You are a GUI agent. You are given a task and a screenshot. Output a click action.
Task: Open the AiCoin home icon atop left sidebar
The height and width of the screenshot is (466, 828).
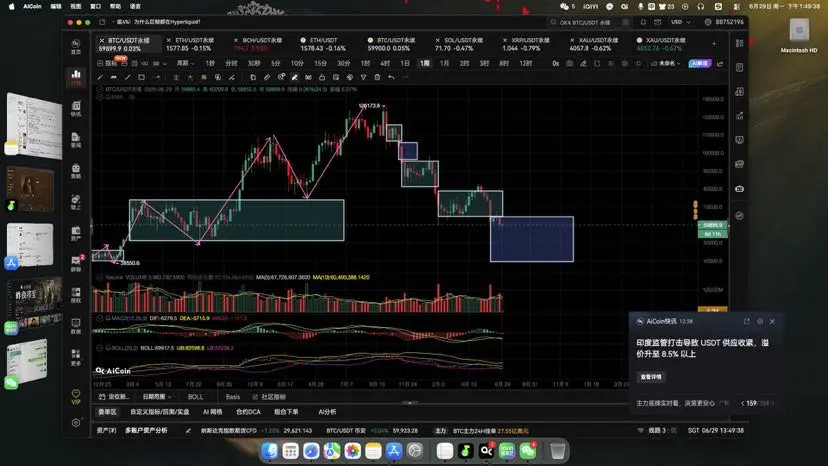tap(76, 46)
